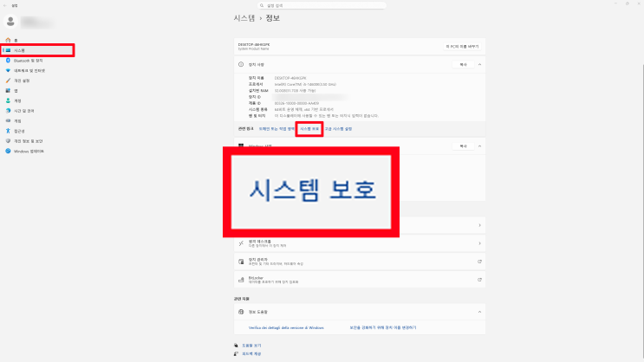644x362 pixels.
Task: Click the 도움말 보기 help icon
Action: (236, 346)
